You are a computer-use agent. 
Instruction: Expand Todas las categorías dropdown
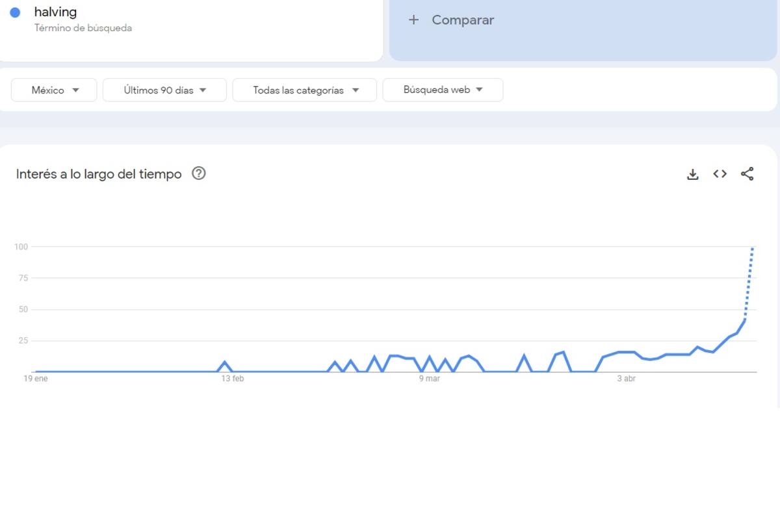[304, 90]
